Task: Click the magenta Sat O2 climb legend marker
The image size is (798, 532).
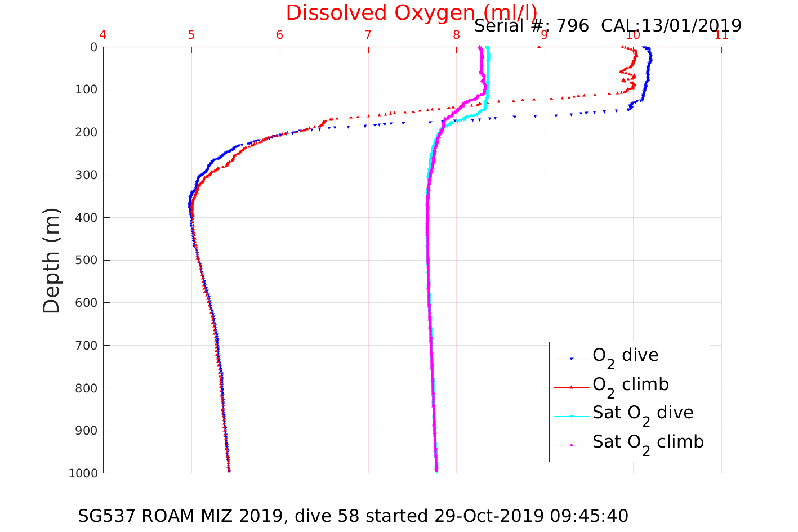Action: (571, 445)
